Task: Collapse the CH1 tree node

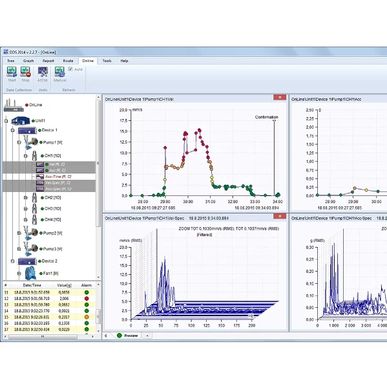Action: [x=26, y=156]
